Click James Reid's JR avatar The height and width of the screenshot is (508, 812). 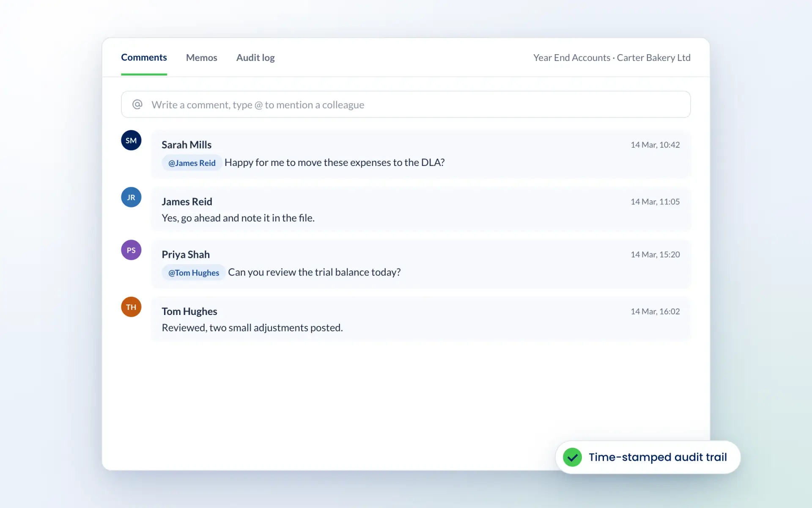(131, 197)
